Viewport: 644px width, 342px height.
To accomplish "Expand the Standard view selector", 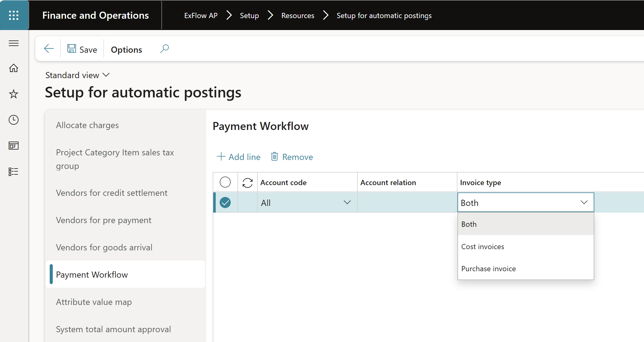I will tap(77, 75).
